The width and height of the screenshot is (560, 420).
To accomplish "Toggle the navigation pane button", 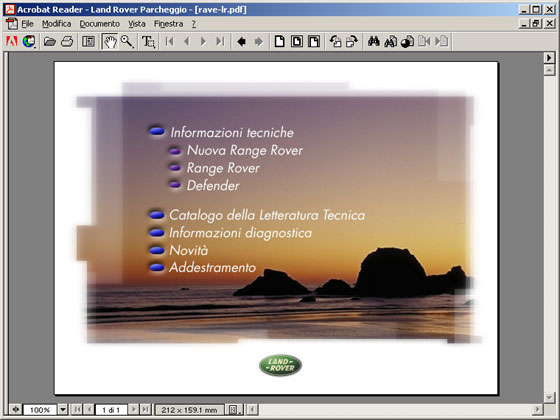I will point(88,41).
